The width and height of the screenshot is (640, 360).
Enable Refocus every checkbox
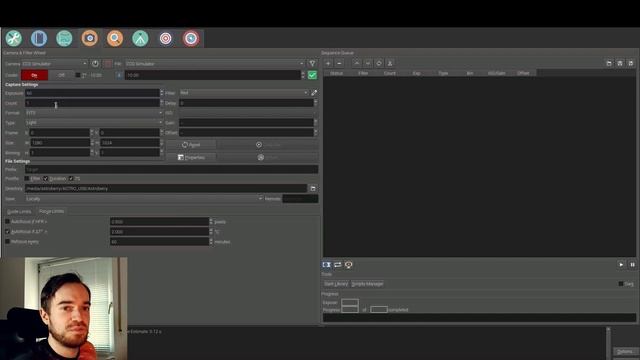coord(7,242)
